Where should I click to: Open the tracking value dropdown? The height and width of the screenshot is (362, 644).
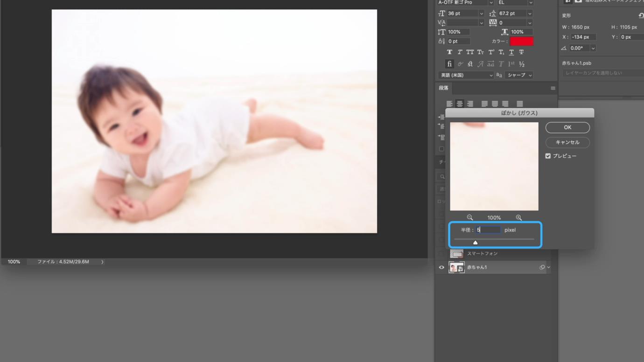click(529, 23)
